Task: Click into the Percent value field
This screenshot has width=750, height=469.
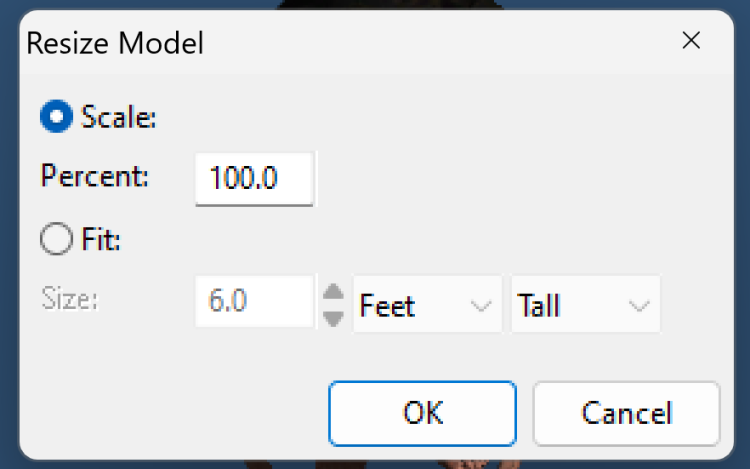Action: 254,178
